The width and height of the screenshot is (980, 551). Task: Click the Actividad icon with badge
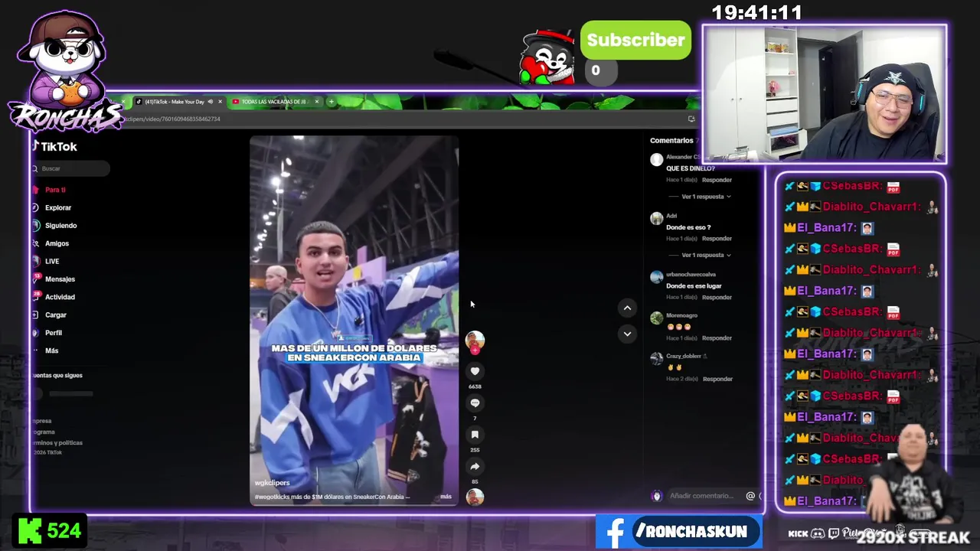pos(35,296)
